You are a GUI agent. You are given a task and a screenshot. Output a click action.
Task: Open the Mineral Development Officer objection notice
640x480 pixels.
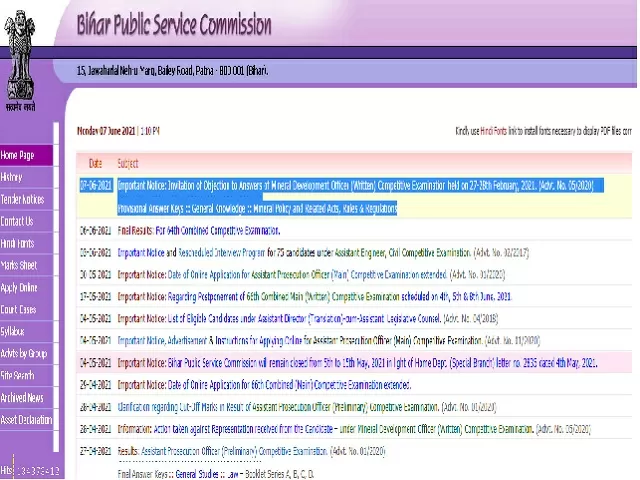(x=355, y=186)
